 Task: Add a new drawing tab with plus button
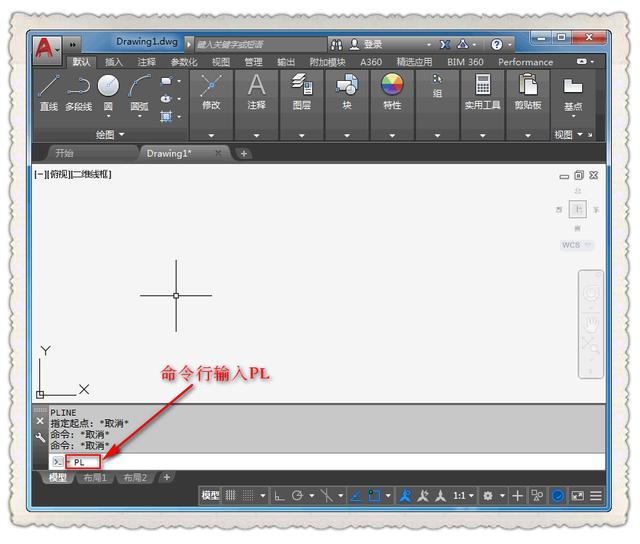click(x=244, y=153)
